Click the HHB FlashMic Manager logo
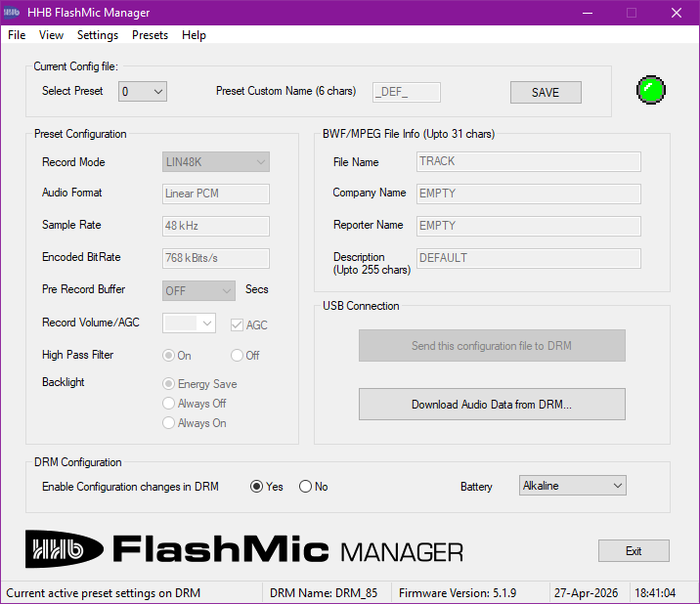This screenshot has width=700, height=604. [x=244, y=549]
